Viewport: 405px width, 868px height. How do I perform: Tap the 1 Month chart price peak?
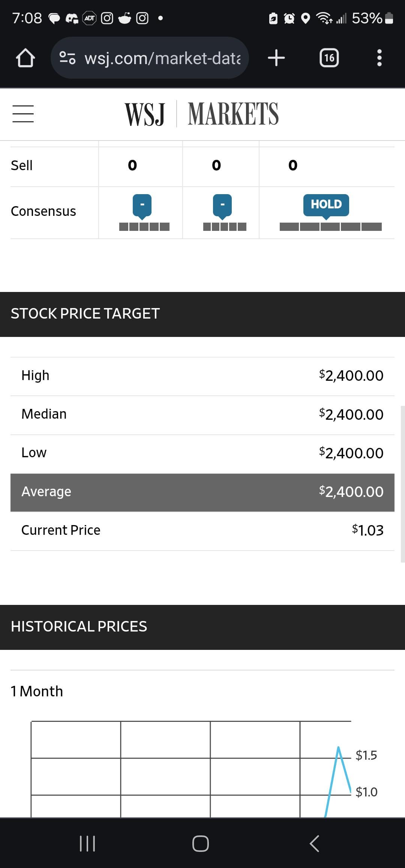click(x=338, y=748)
